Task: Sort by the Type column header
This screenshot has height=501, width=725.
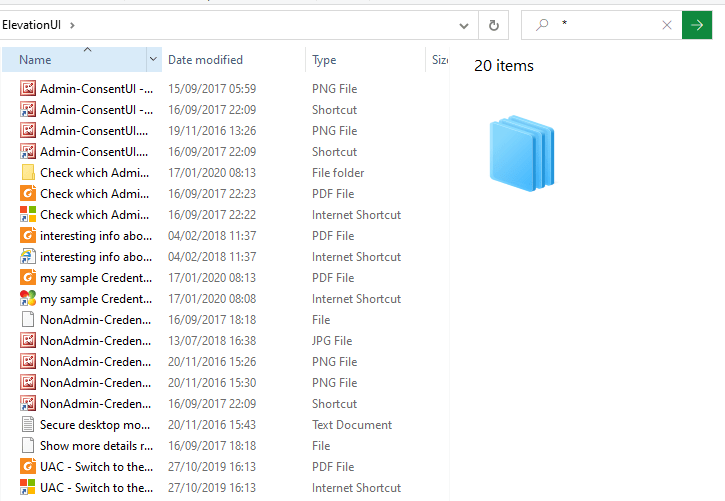Action: 365,60
